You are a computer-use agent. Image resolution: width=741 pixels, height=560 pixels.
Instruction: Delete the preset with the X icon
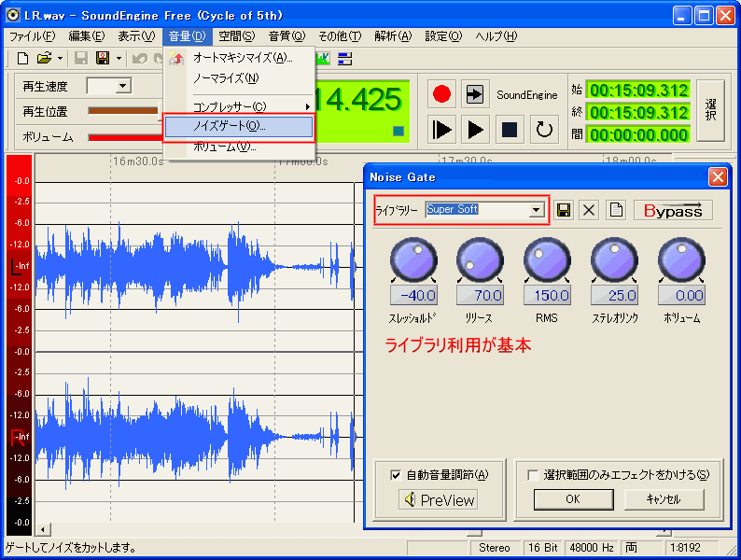coord(589,210)
